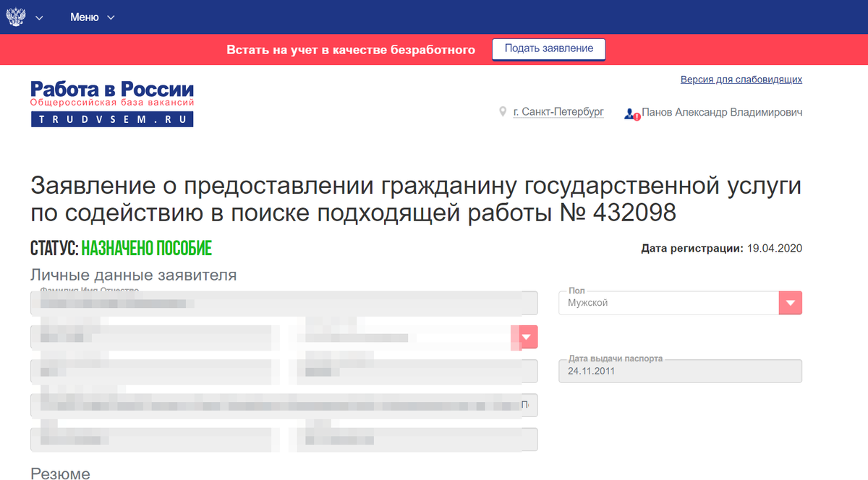Open the "г. Санкт-Петербург" city link

[557, 112]
